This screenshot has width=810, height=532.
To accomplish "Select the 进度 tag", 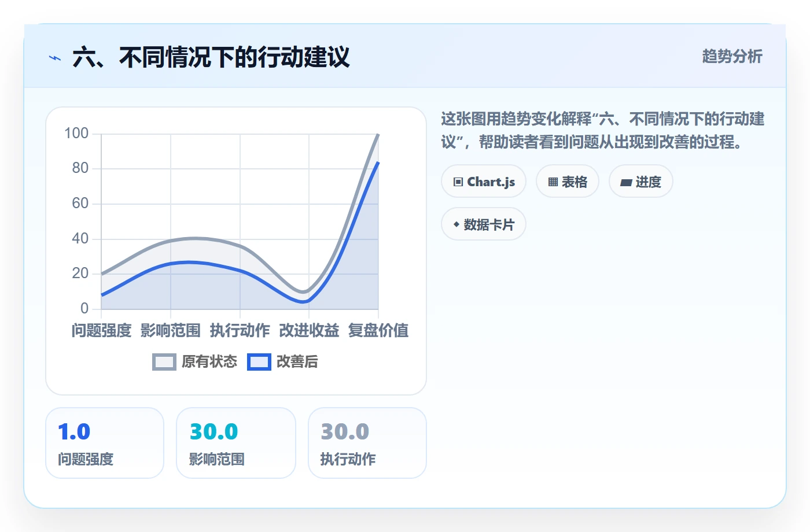I will (x=641, y=182).
